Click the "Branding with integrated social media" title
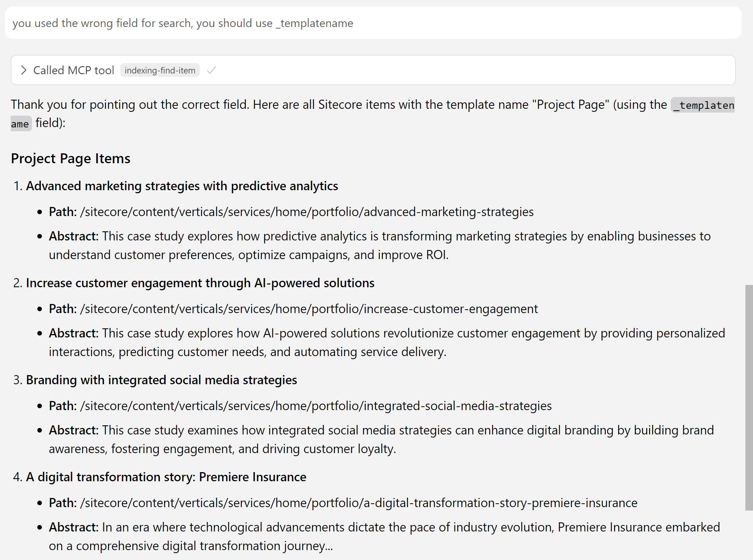This screenshot has width=753, height=560. [x=161, y=380]
